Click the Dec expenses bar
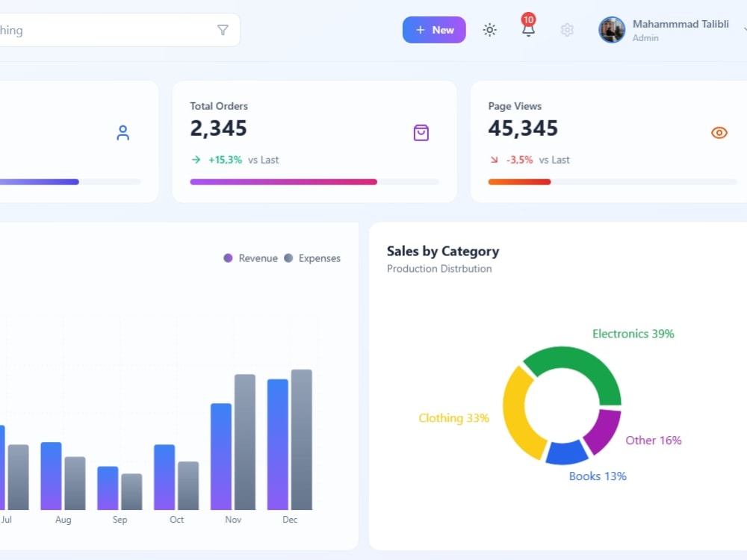This screenshot has height=560, width=747. point(302,440)
